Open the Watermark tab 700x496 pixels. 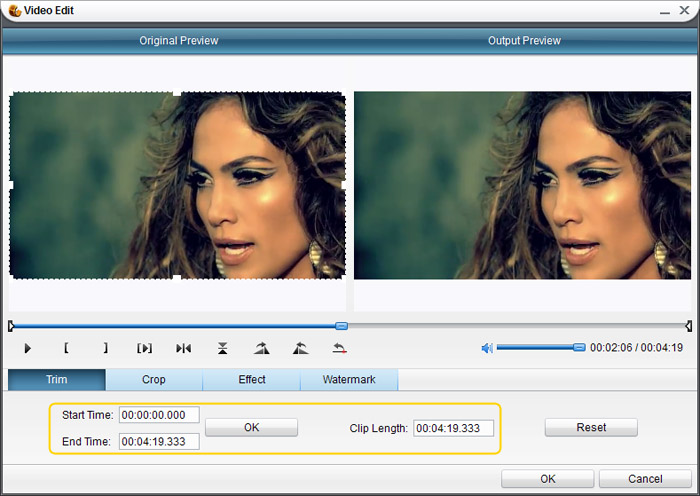(349, 379)
